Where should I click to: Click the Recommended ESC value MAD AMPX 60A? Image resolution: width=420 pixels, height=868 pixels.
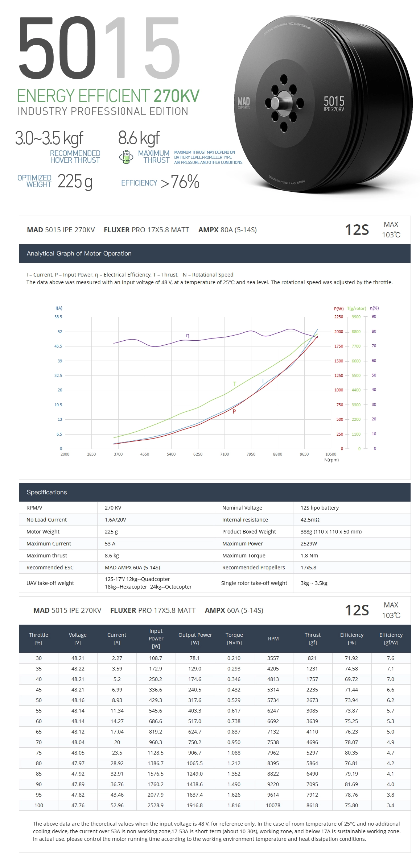click(132, 568)
